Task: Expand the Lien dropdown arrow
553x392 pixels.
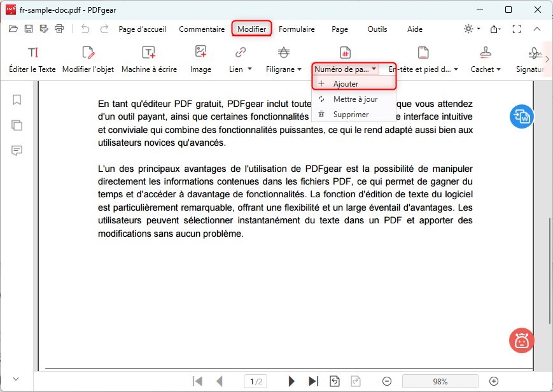Action: coord(249,69)
